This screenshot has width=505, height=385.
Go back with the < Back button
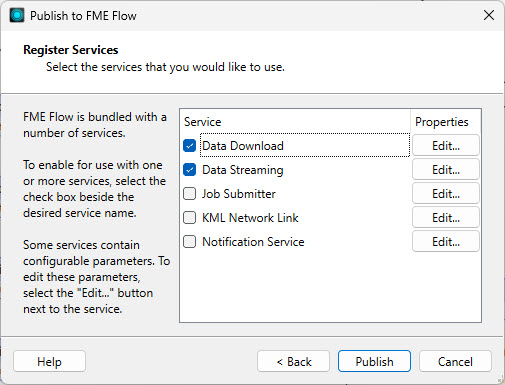[x=293, y=361]
